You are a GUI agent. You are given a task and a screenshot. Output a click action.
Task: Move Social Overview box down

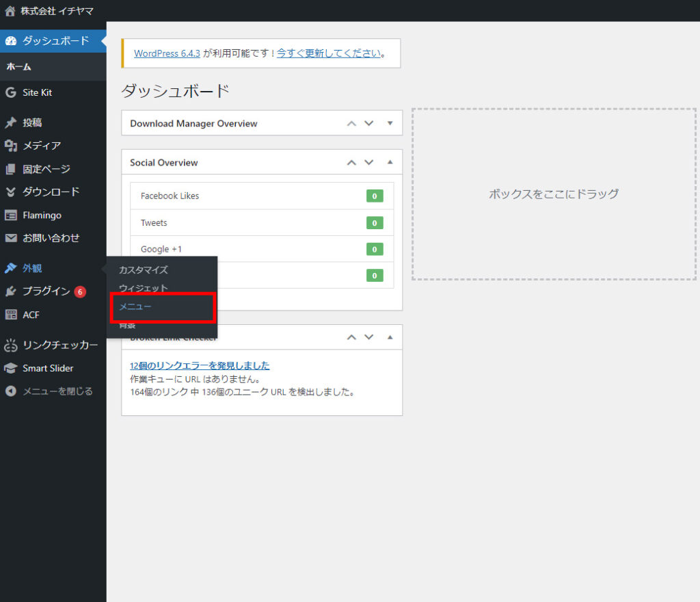[x=369, y=163]
